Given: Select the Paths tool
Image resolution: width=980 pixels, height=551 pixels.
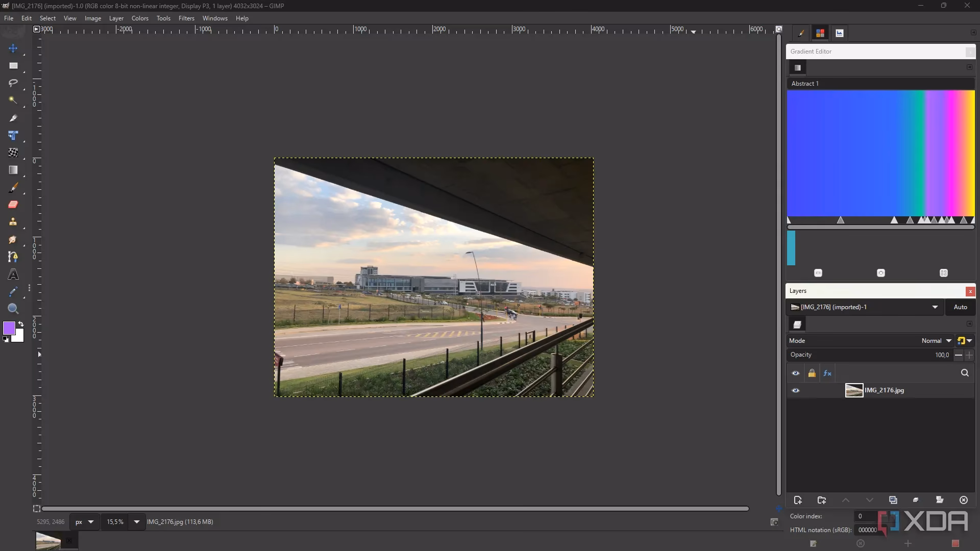Looking at the screenshot, I should point(13,258).
